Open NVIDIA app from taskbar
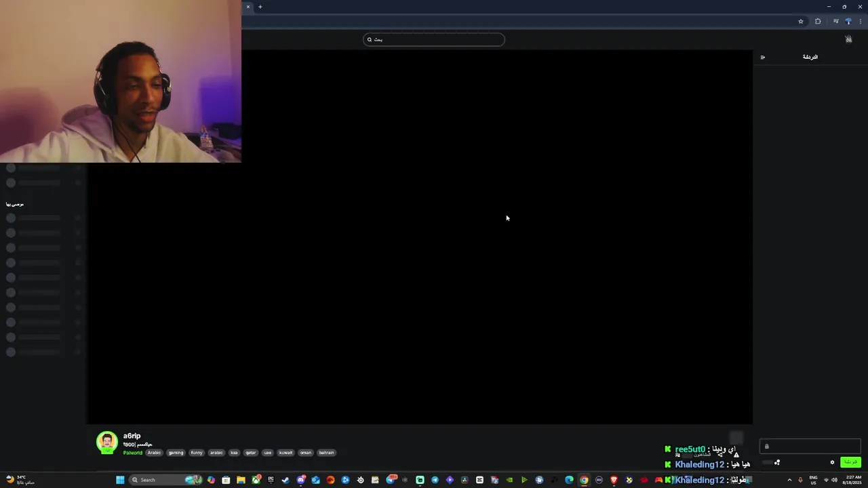 pyautogui.click(x=509, y=480)
